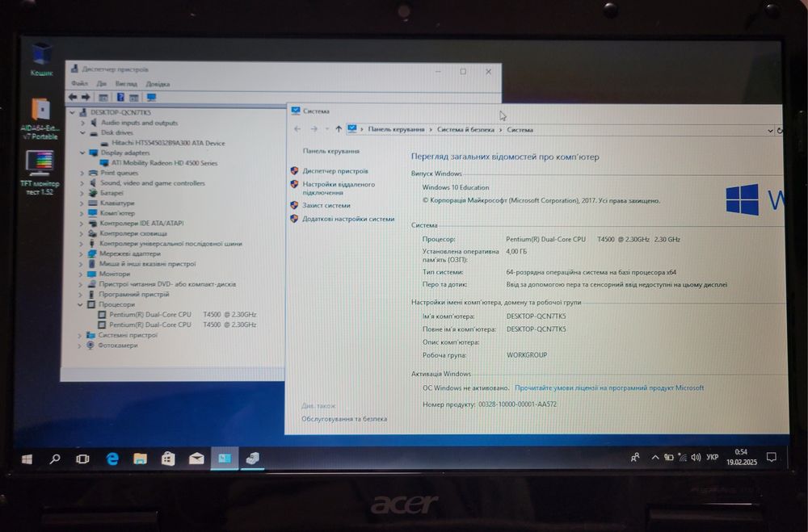The width and height of the screenshot is (808, 532).
Task: Open Microsoft Store from taskbar
Action: pos(168,459)
